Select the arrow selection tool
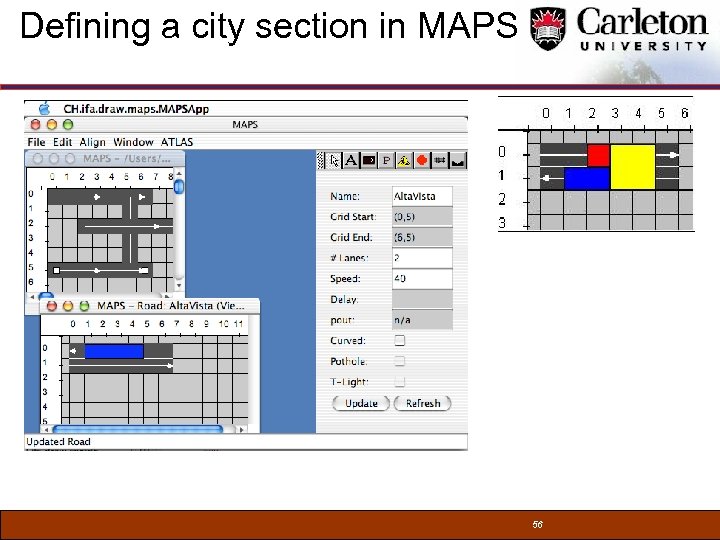Viewport: 720px width, 540px height. 334,160
